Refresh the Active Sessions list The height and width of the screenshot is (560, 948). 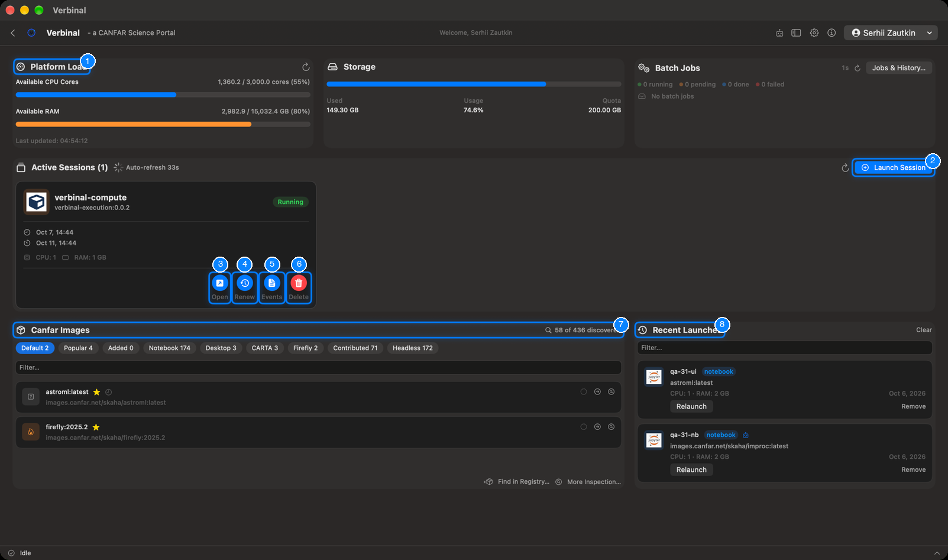845,168
